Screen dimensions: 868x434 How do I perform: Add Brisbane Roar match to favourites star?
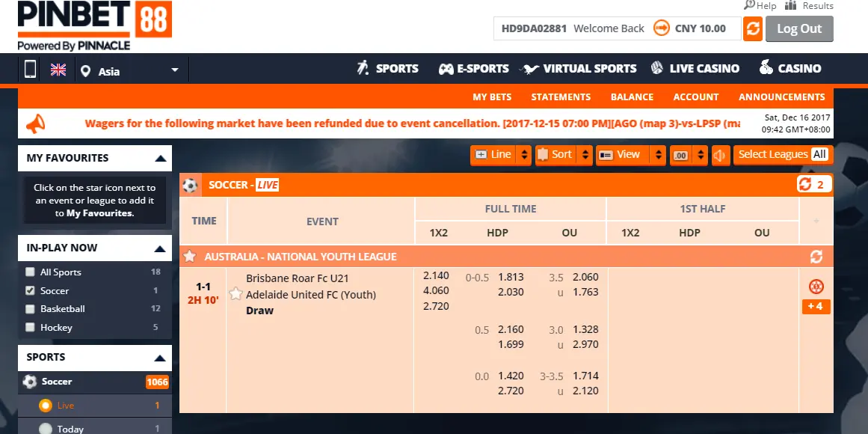[236, 294]
